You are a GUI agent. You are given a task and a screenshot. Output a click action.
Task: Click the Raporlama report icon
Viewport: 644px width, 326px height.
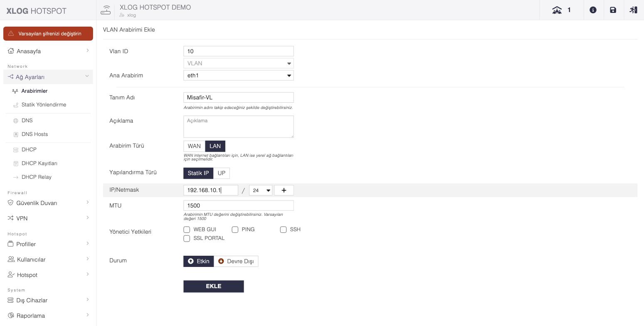coord(11,316)
